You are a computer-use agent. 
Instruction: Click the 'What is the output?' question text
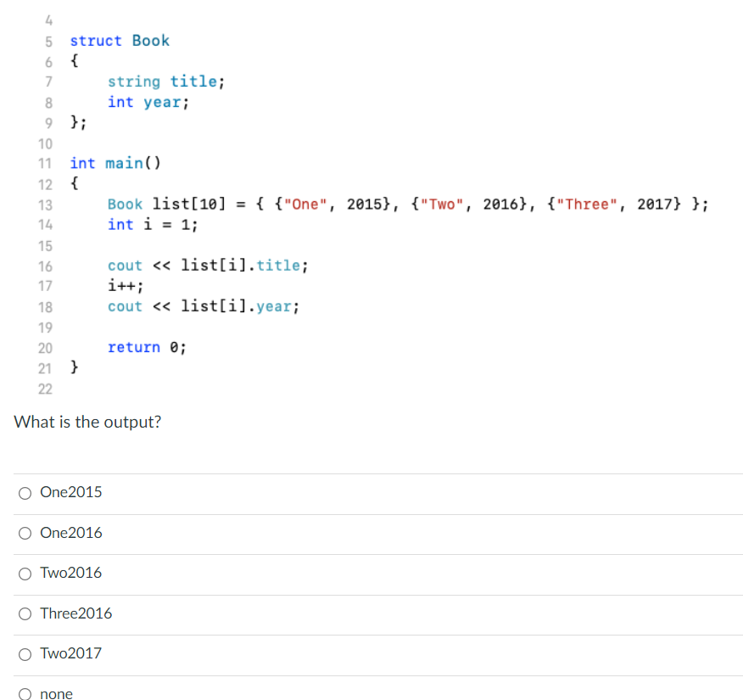point(87,422)
